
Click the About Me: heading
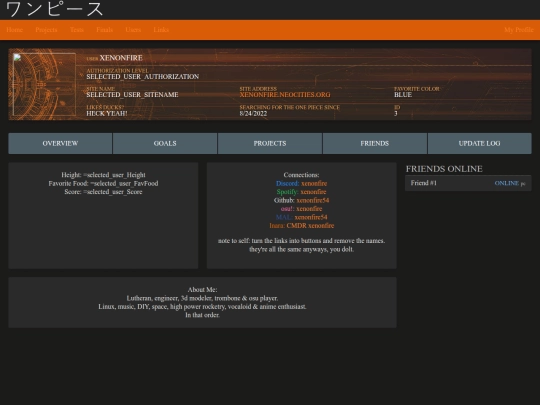(x=202, y=290)
